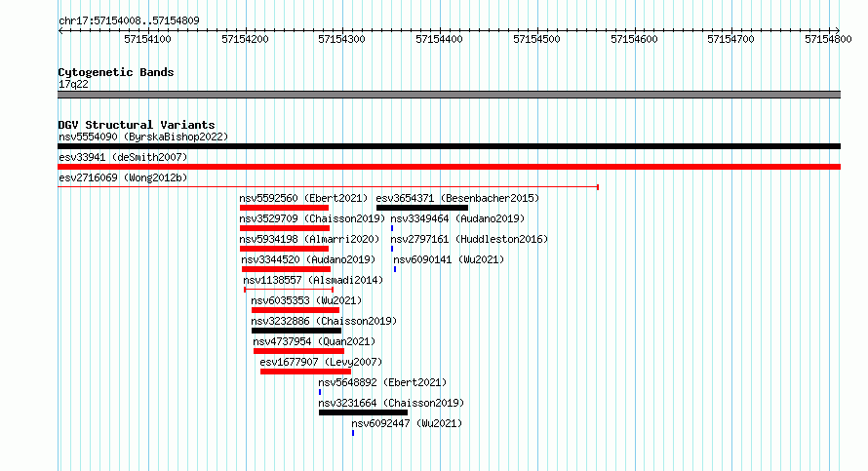Open the nsv2797161 (Huddleston2016) label
The height and width of the screenshot is (471, 868).
469,239
